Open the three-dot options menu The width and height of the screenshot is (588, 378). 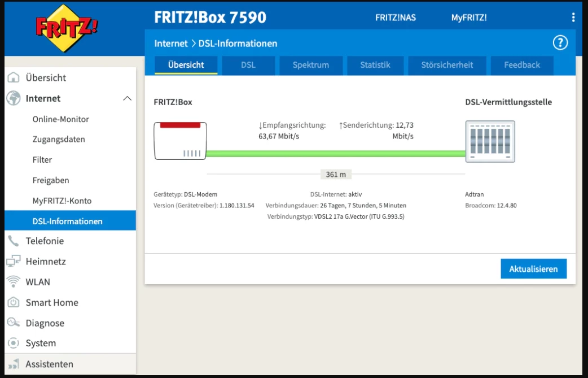coord(573,18)
